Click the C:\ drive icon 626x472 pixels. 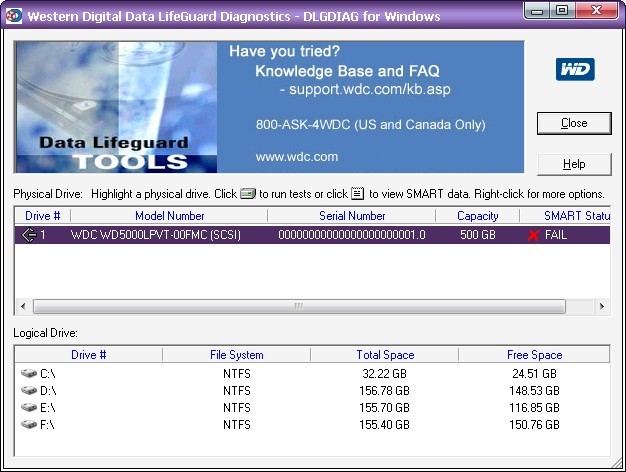(x=29, y=373)
